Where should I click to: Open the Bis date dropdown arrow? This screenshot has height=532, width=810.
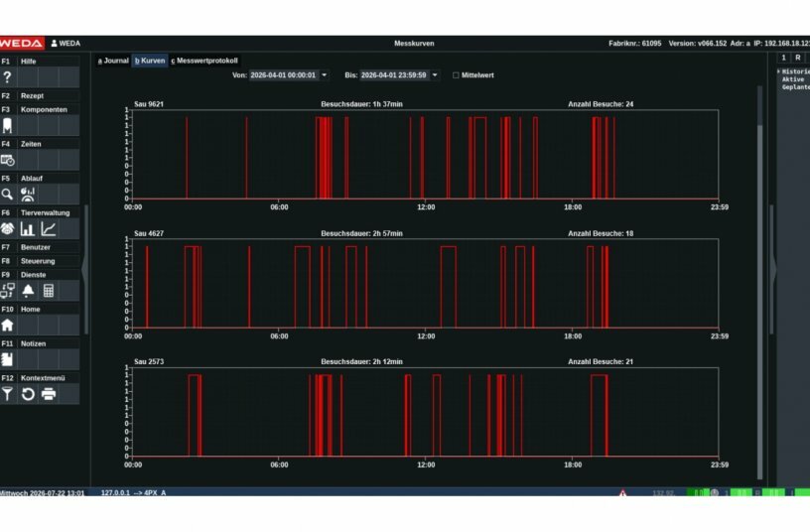tap(435, 75)
